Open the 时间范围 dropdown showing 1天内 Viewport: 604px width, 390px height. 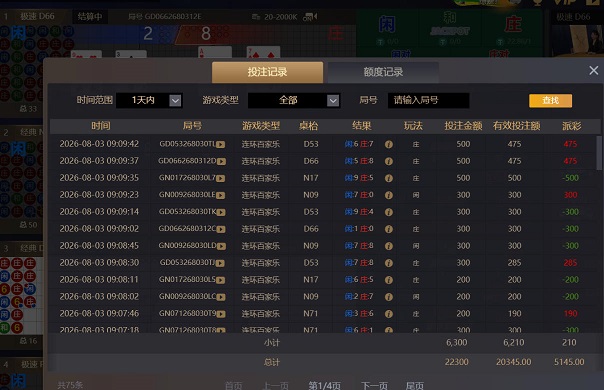pyautogui.click(x=149, y=101)
